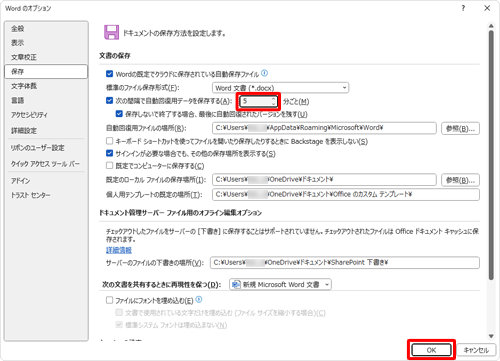The width and height of the screenshot is (500, 361).
Task: Click the vertical scrollbar thumb
Action: click(x=491, y=155)
